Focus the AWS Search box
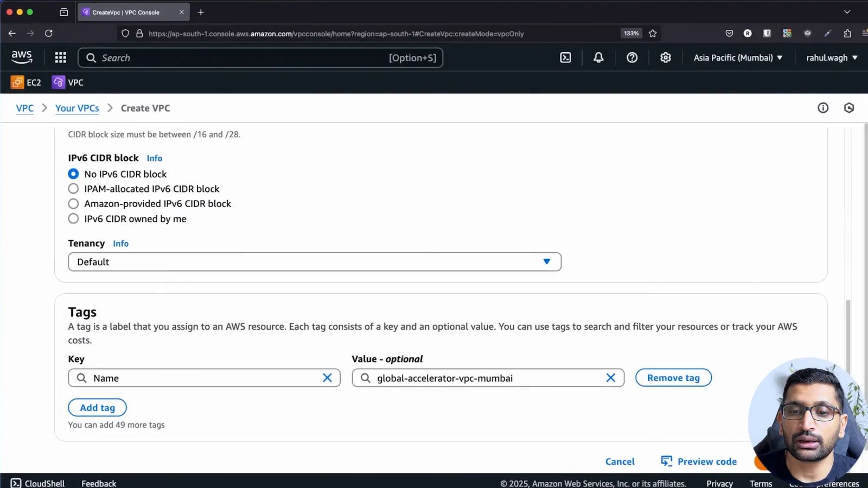The image size is (868, 488). [x=260, y=57]
